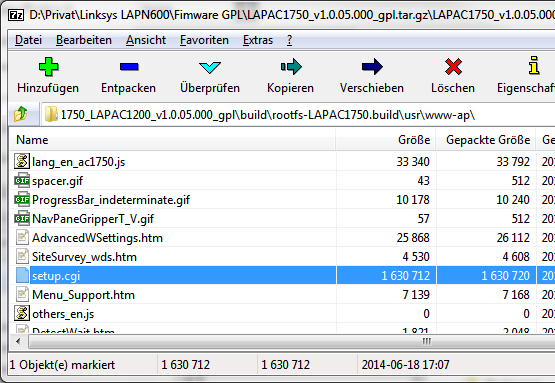Click the Kopieren arrow icon
This screenshot has height=383, width=555.
291,67
